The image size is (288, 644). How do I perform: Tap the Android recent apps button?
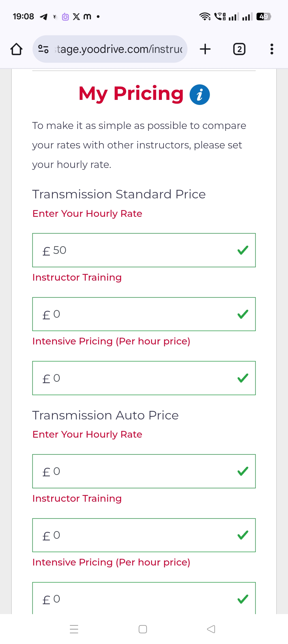(74, 629)
